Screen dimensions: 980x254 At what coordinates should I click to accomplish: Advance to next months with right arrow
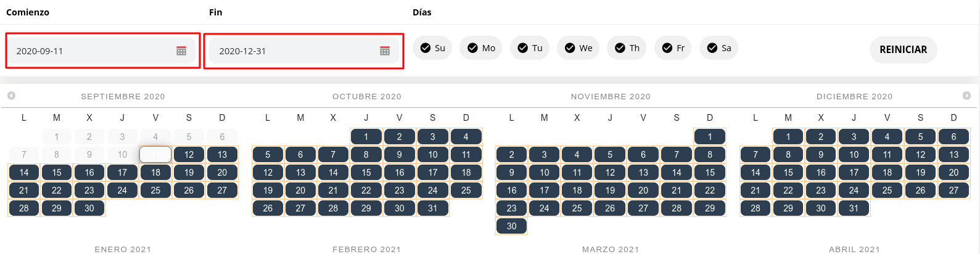tap(966, 96)
